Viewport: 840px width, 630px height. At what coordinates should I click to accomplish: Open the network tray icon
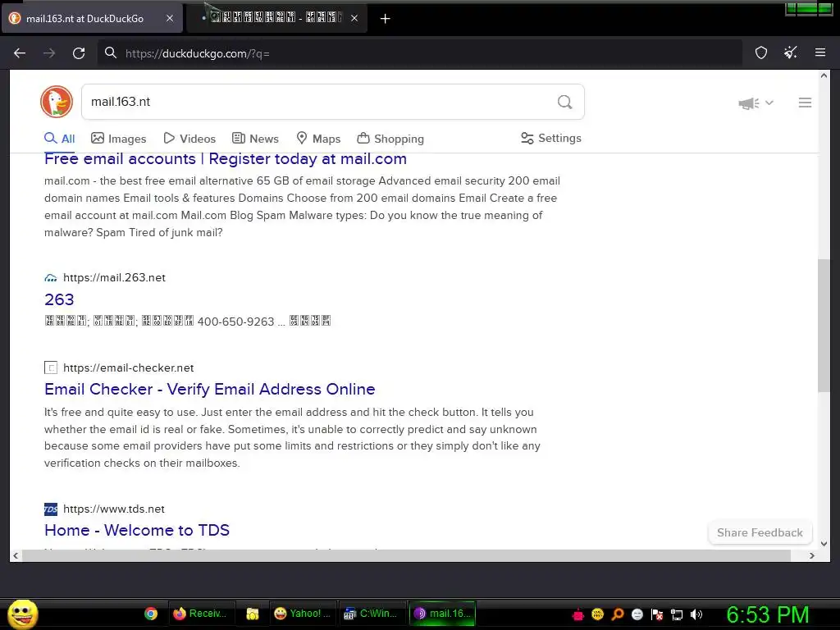[677, 614]
